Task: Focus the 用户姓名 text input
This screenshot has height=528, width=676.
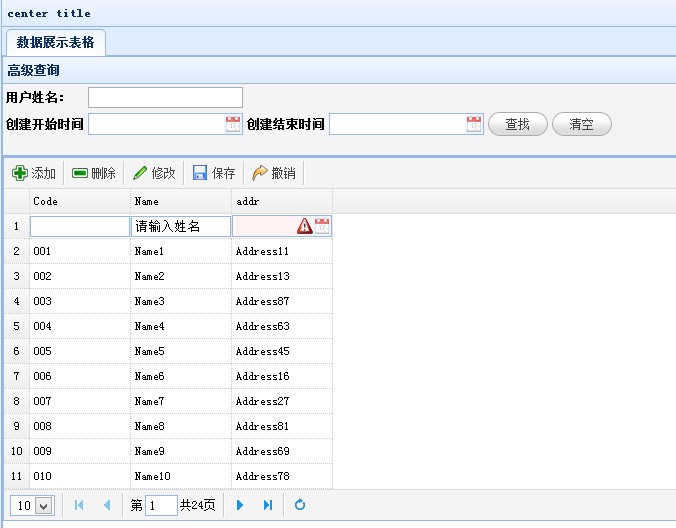Action: 165,97
